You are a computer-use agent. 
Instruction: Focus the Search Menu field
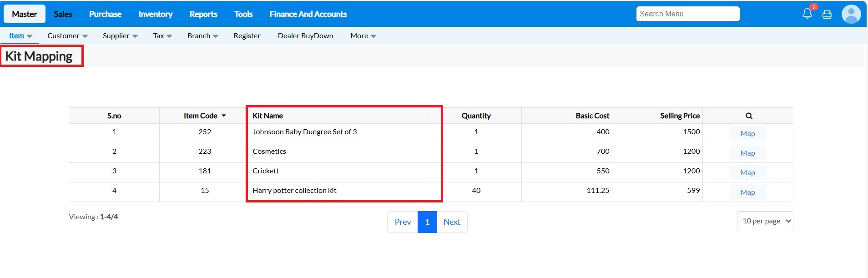click(687, 14)
